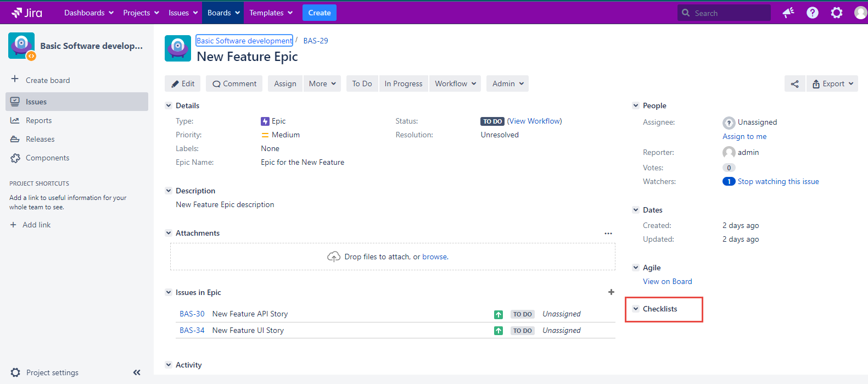Collapse the sidebar with double arrow
The image size is (868, 384).
pyautogui.click(x=137, y=372)
